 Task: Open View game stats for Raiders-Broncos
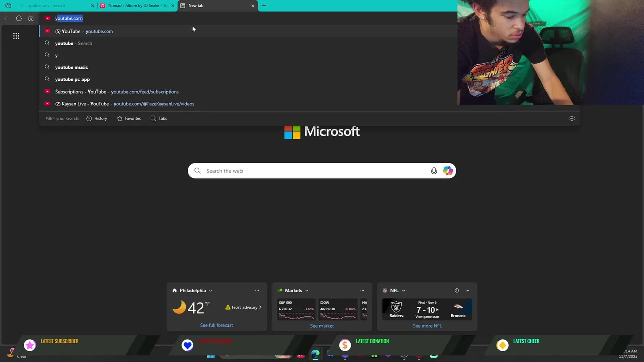click(427, 317)
